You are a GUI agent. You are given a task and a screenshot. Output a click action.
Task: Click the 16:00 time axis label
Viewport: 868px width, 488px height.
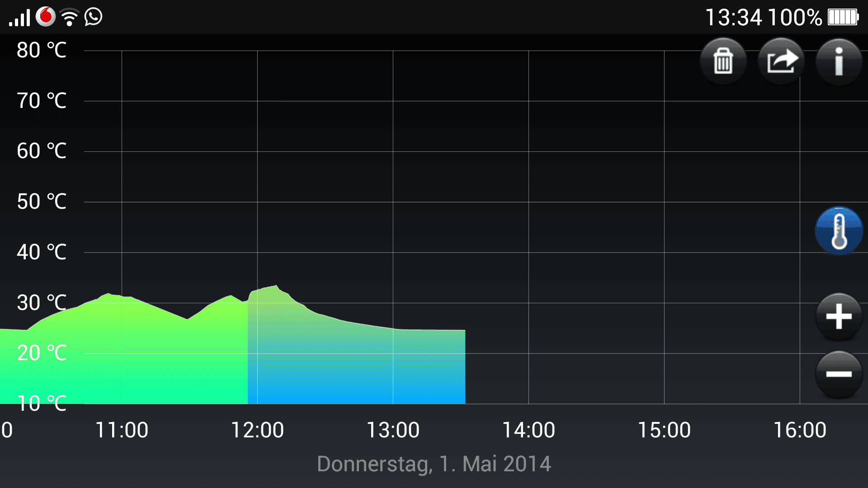pyautogui.click(x=800, y=430)
